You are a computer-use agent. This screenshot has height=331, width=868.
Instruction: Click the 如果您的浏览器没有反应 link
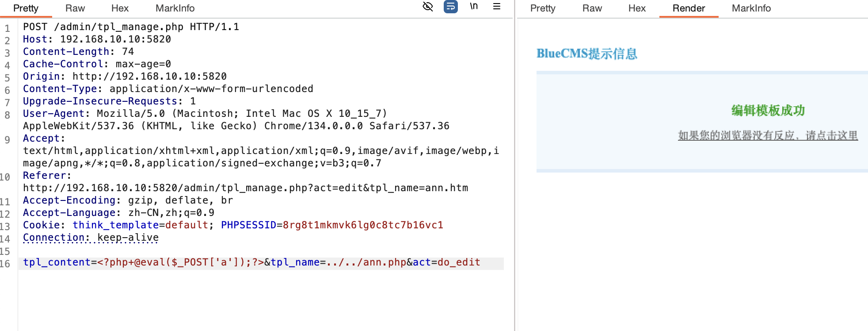[x=768, y=135]
